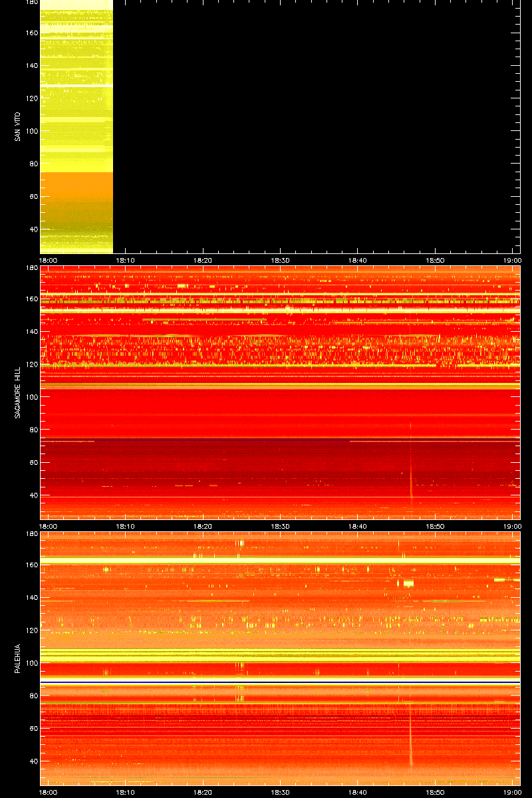Click the PALEHUA axis title
Image resolution: width=532 pixels, height=798 pixels.
[17, 658]
